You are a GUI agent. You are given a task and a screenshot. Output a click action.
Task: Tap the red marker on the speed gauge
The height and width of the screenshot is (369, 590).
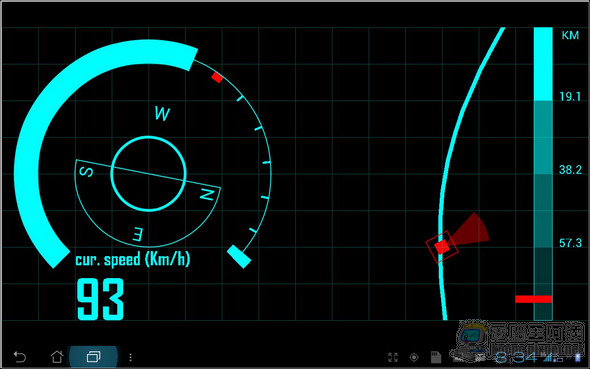pyautogui.click(x=217, y=77)
